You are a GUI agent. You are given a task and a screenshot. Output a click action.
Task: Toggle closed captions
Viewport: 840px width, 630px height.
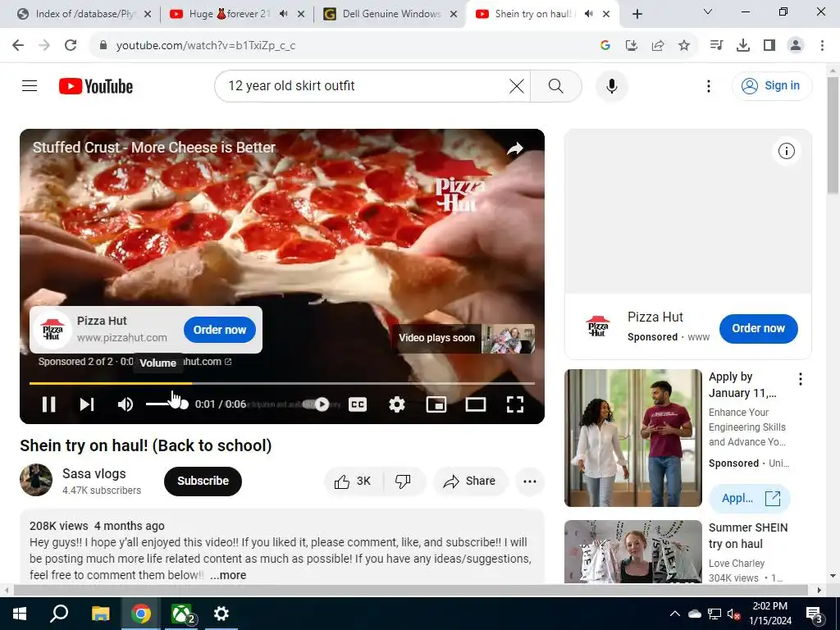pos(358,404)
